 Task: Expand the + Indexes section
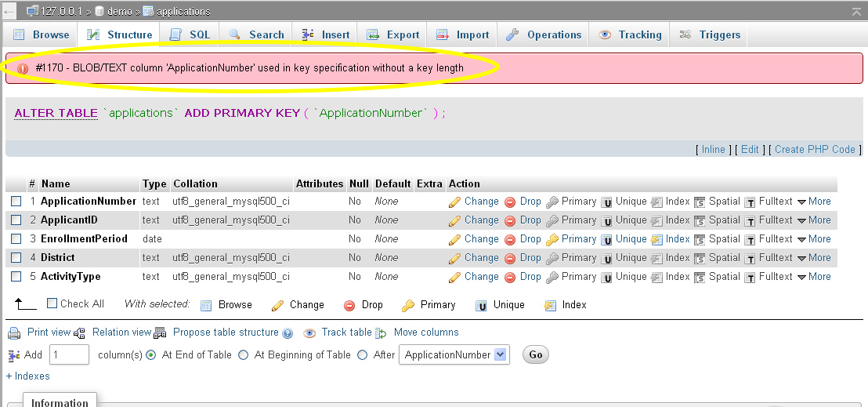[x=27, y=376]
